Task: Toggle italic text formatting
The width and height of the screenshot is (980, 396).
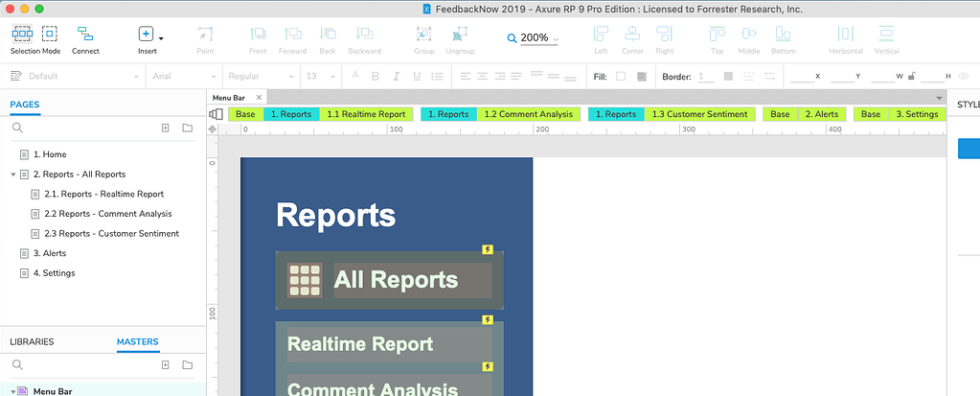Action: [x=396, y=77]
